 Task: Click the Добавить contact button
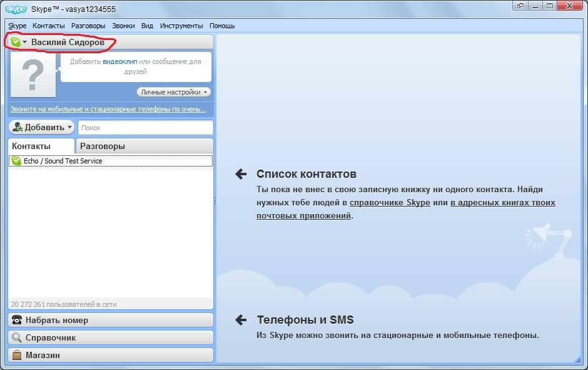[41, 128]
